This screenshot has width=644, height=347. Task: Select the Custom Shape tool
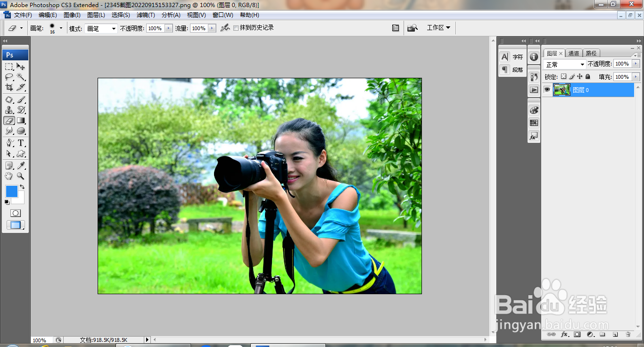pyautogui.click(x=21, y=153)
